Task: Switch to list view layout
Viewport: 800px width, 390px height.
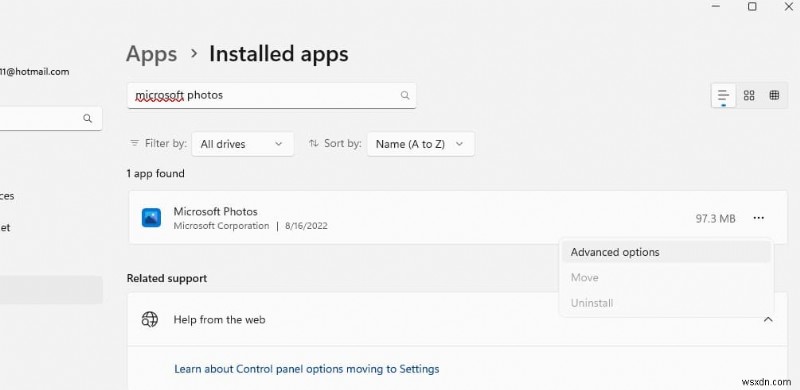Action: point(723,95)
